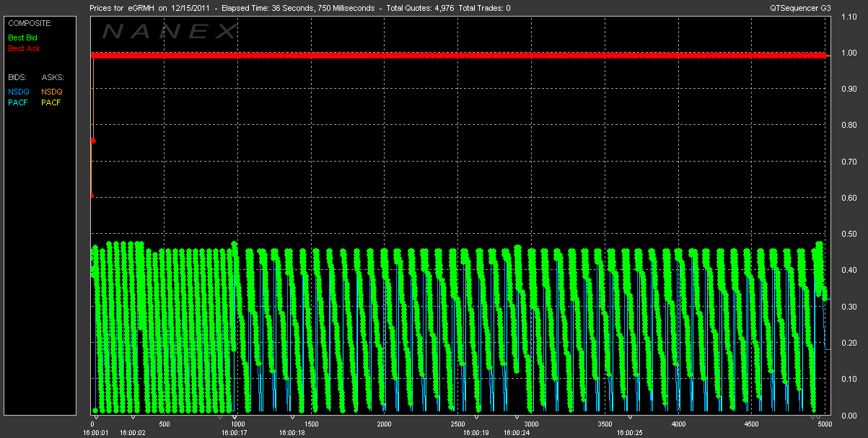
Task: Select the ASKS: legend heading
Action: (53, 77)
